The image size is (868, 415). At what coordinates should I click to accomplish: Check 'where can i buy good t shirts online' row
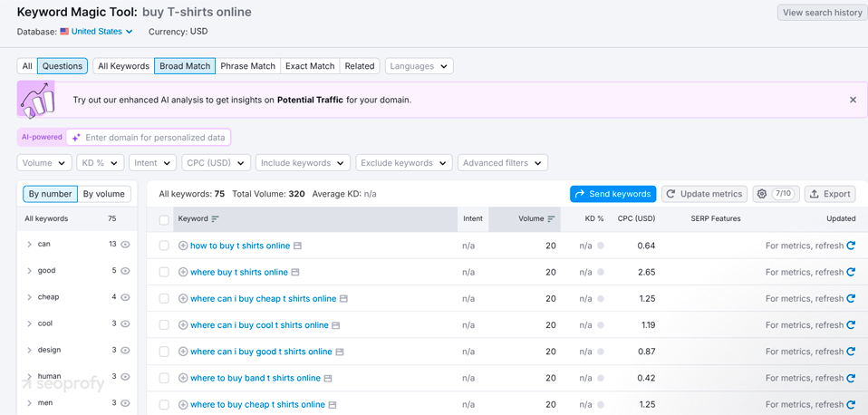164,352
